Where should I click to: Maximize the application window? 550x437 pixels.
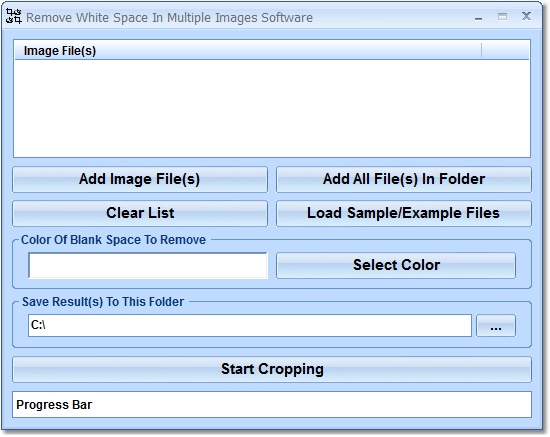(x=502, y=16)
